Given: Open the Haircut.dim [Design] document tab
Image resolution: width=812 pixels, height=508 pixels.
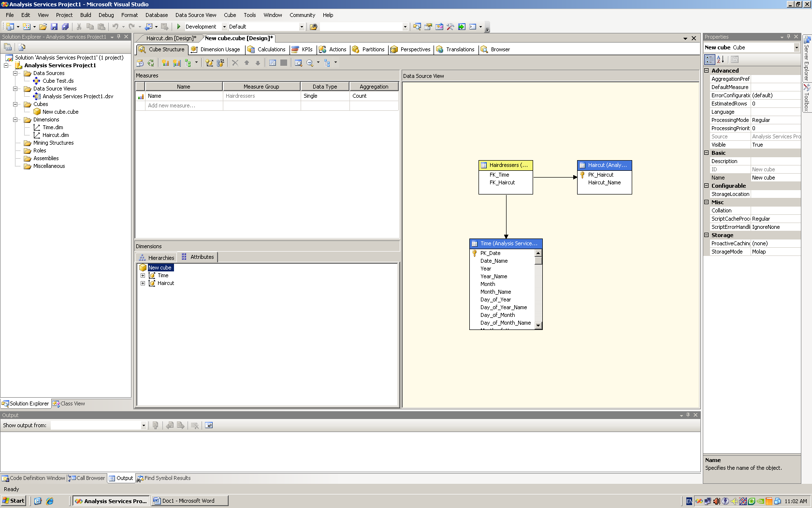Looking at the screenshot, I should pyautogui.click(x=171, y=38).
